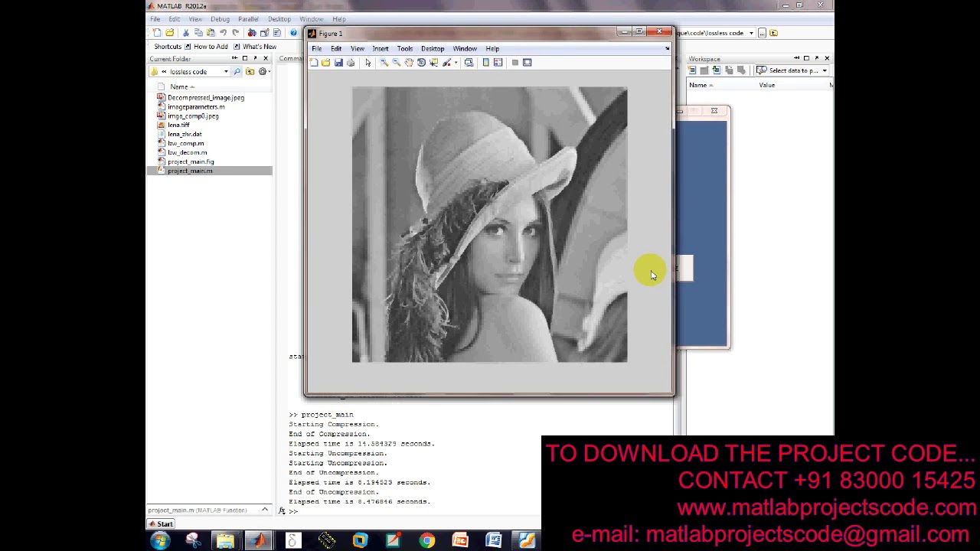Activate the Zoom Out tool in Figure 1
This screenshot has width=980, height=551.
[x=397, y=63]
